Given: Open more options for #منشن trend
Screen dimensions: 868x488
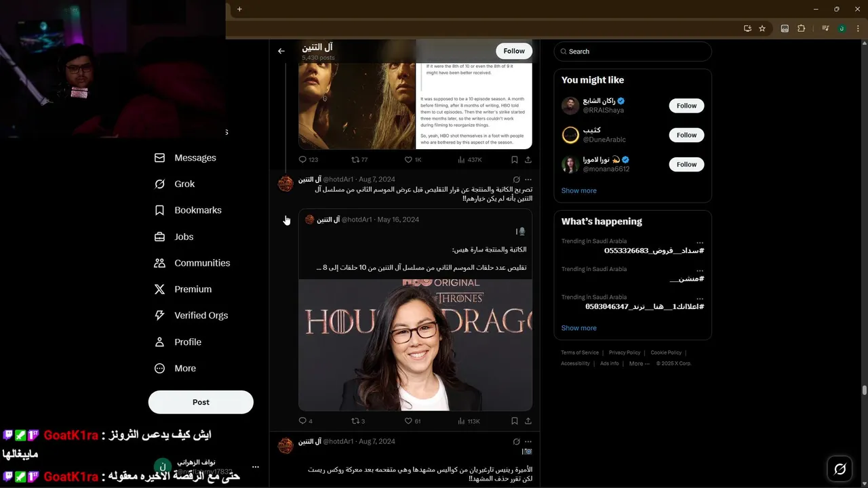Looking at the screenshot, I should (x=700, y=270).
